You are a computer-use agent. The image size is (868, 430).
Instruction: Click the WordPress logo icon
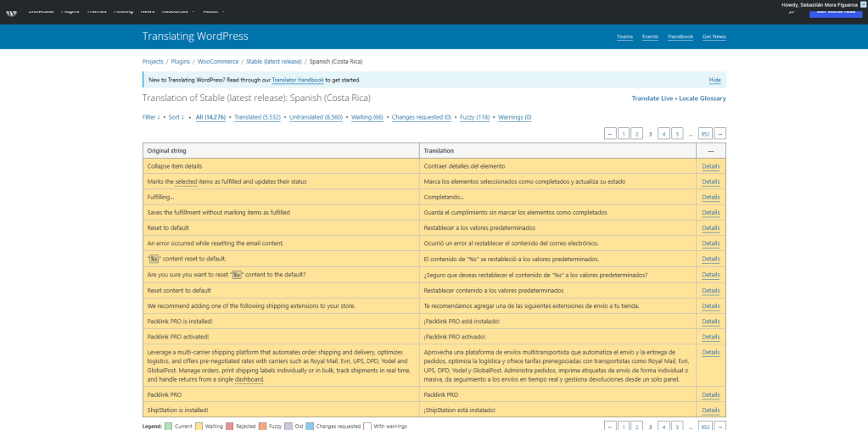pyautogui.click(x=12, y=11)
